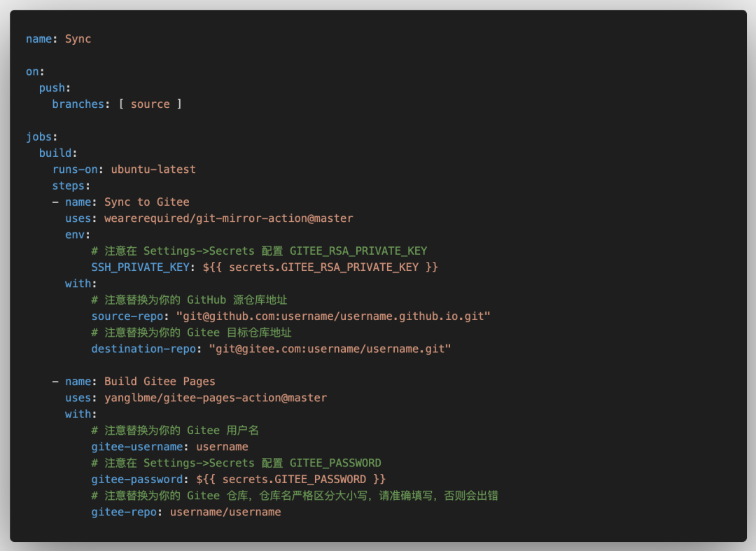Click 'wearerequired/git-mirror-action@master' text
Viewport: 756px width, 551px height.
[x=228, y=218]
